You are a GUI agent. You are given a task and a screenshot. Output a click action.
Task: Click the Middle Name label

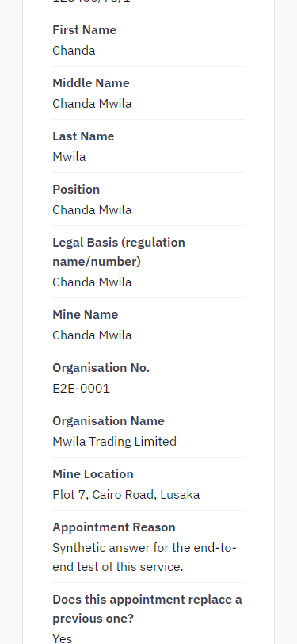click(x=91, y=83)
